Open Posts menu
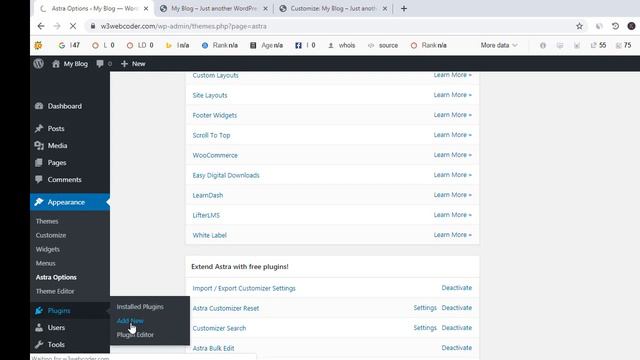 coord(70,129)
